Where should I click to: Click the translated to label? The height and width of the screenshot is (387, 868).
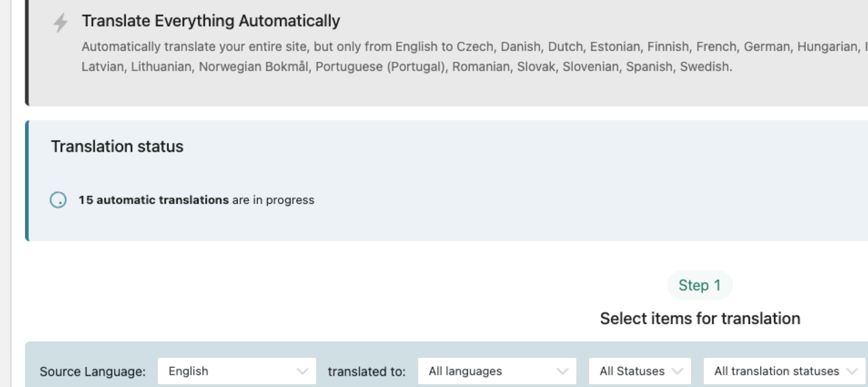point(366,372)
